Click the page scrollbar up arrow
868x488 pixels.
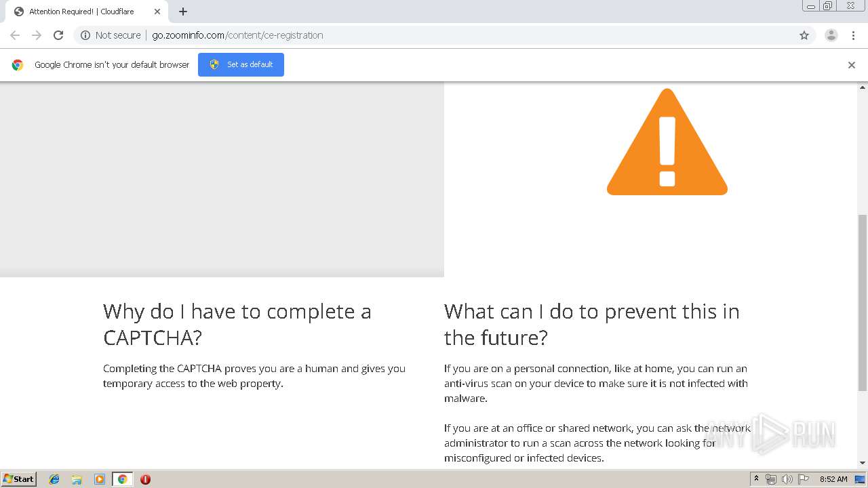pyautogui.click(x=863, y=87)
